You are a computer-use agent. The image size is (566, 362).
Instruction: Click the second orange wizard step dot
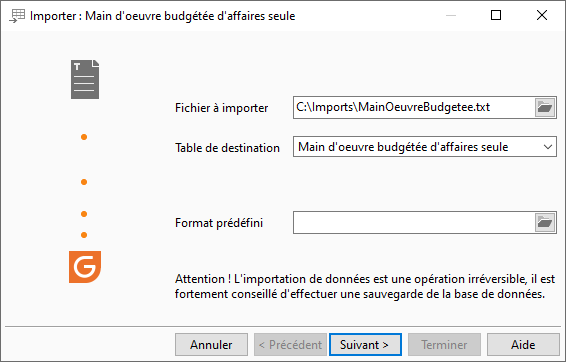(x=84, y=182)
